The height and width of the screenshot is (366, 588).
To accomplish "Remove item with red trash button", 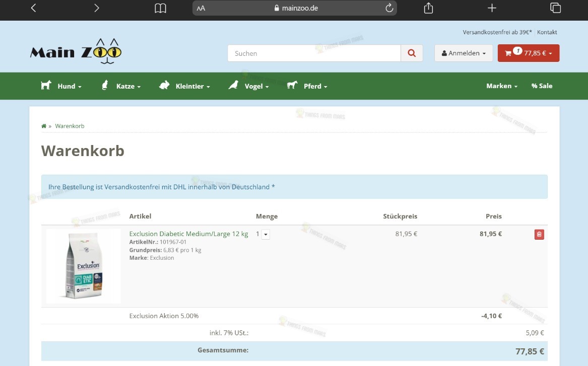I will pyautogui.click(x=539, y=234).
